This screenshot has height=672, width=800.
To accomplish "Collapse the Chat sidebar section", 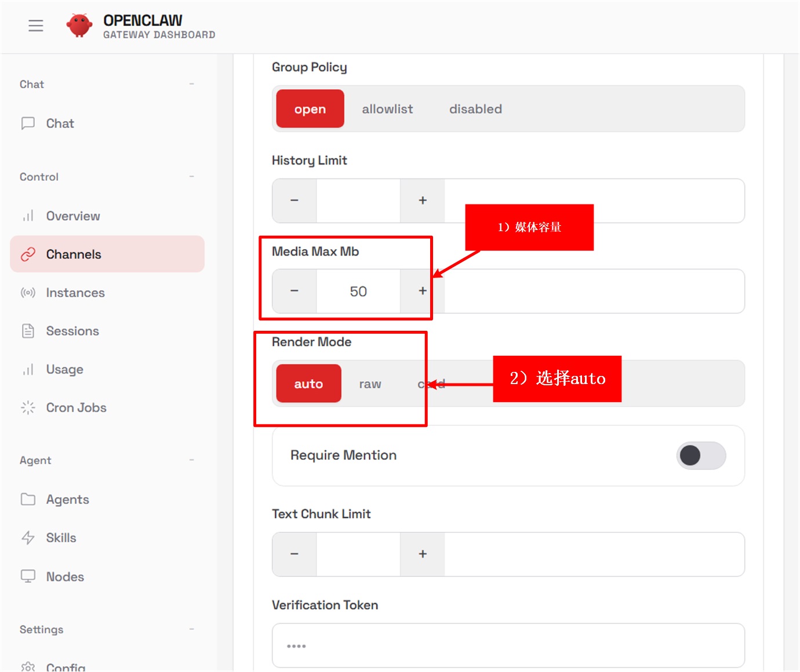I will [x=191, y=84].
